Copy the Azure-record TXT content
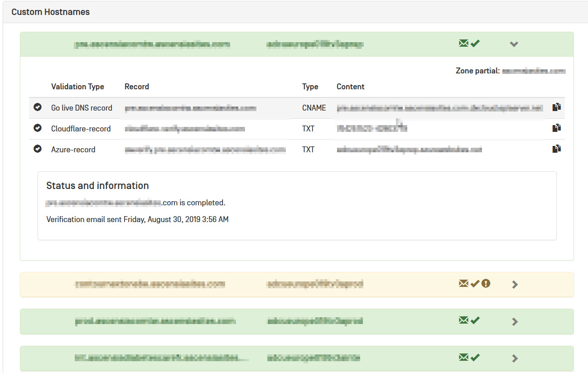Screen dimensions: 588x373 [556, 149]
